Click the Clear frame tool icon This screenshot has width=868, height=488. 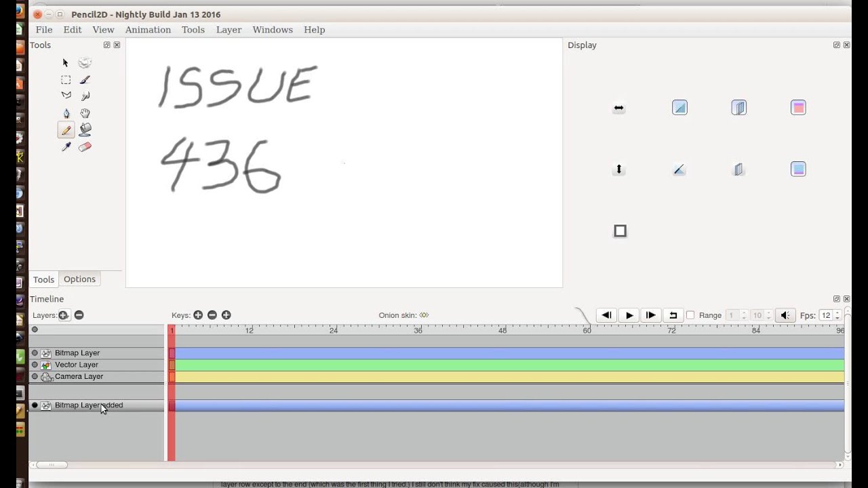85,63
